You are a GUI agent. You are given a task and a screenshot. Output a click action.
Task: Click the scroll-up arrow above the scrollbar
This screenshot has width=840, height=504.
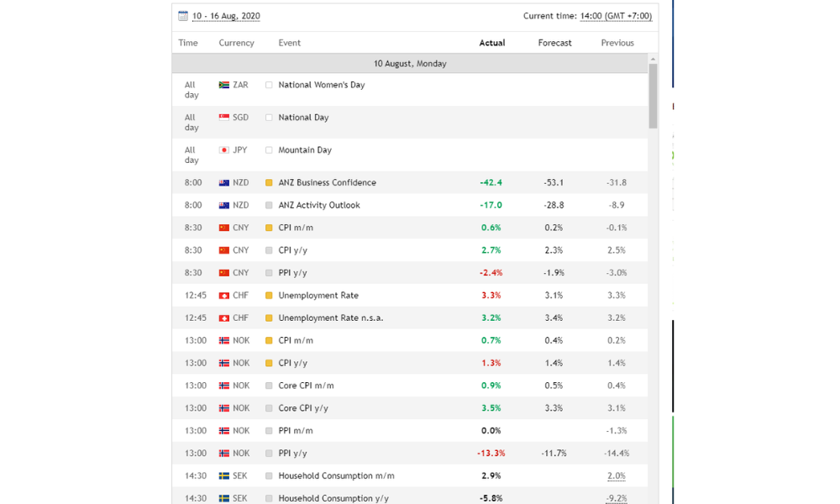(x=653, y=60)
